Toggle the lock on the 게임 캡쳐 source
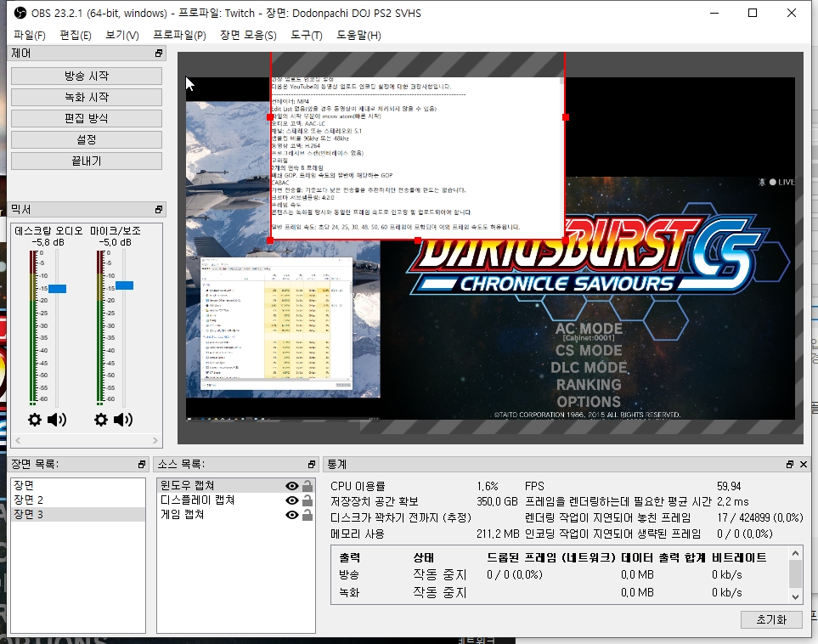Image resolution: width=818 pixels, height=644 pixels. point(307,515)
